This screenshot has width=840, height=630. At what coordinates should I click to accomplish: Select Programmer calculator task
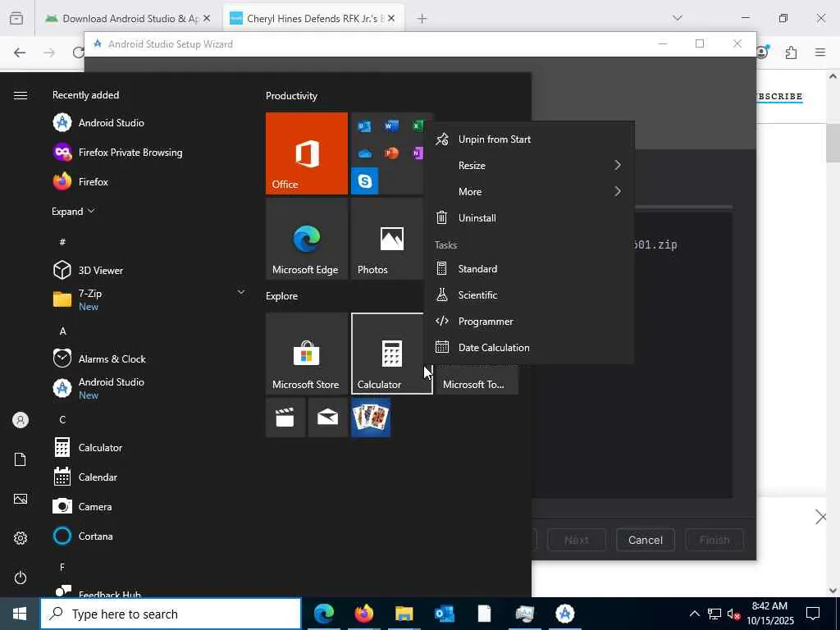coord(529,322)
